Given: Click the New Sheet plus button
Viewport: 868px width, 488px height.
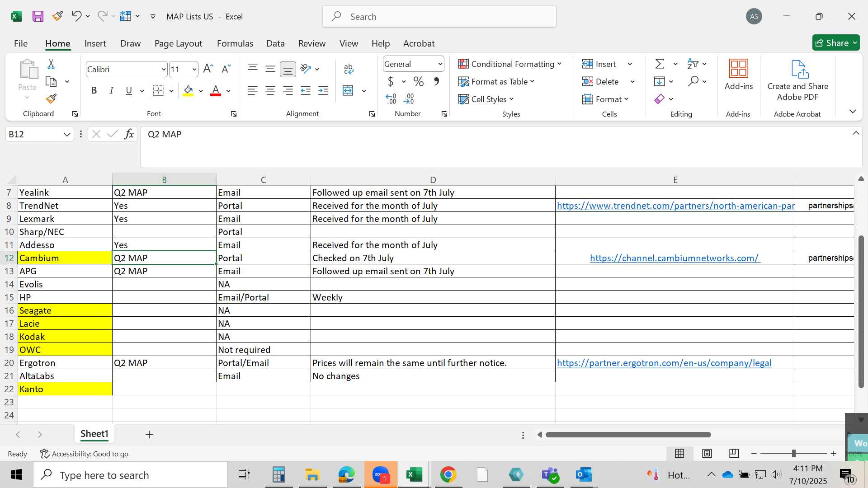Looking at the screenshot, I should tap(149, 435).
